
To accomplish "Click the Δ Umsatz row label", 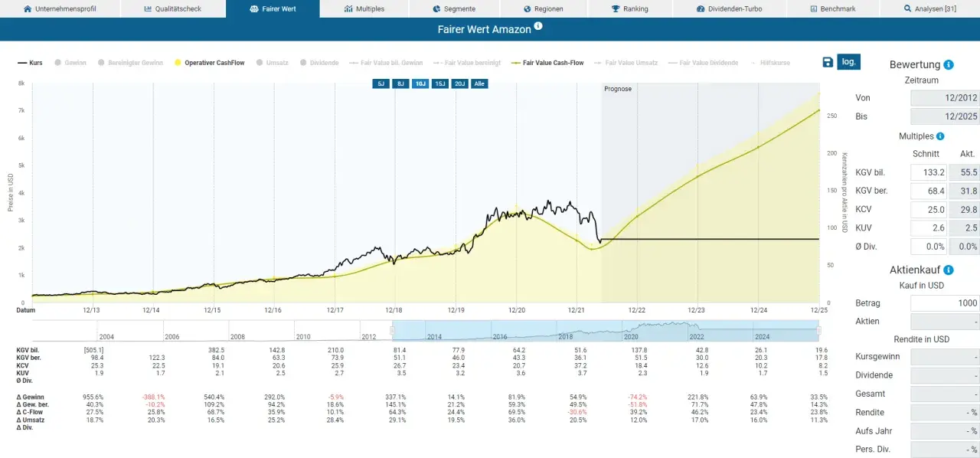I will pyautogui.click(x=30, y=420).
